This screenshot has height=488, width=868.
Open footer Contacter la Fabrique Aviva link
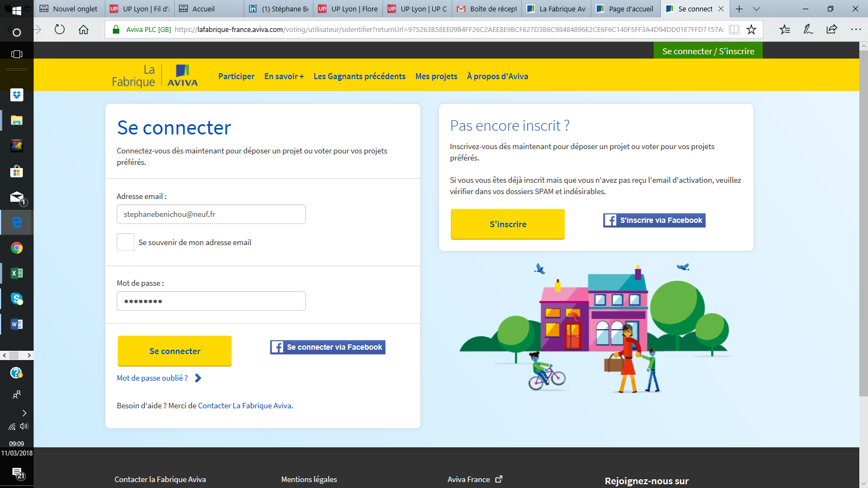(x=160, y=479)
